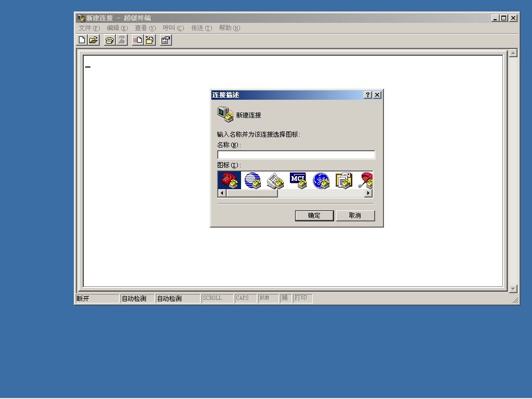
Task: Click the SCROLL status indicator
Action: point(217,298)
